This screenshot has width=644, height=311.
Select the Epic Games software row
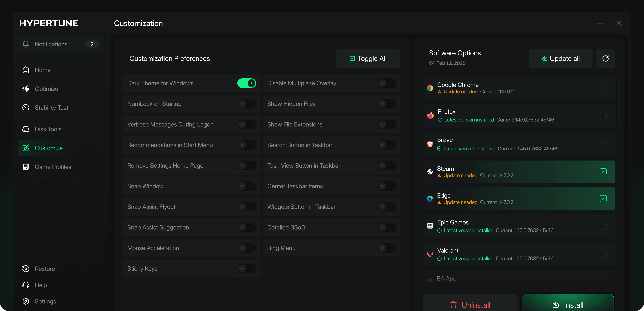pyautogui.click(x=519, y=226)
